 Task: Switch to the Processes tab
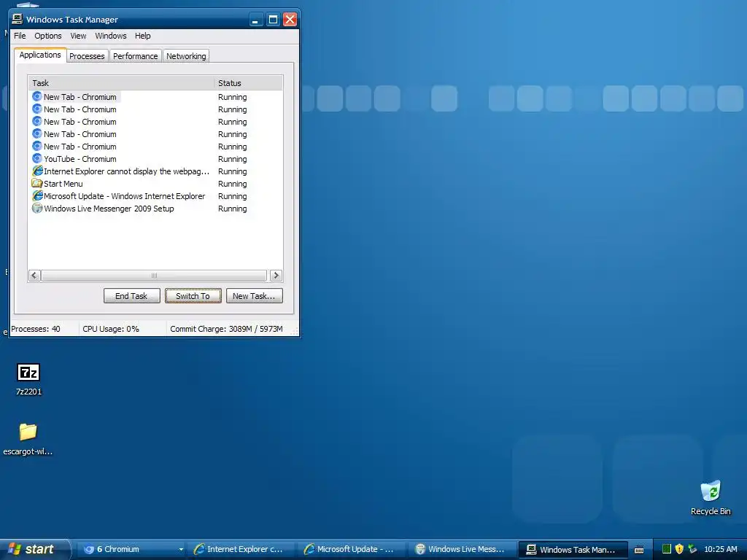[87, 56]
